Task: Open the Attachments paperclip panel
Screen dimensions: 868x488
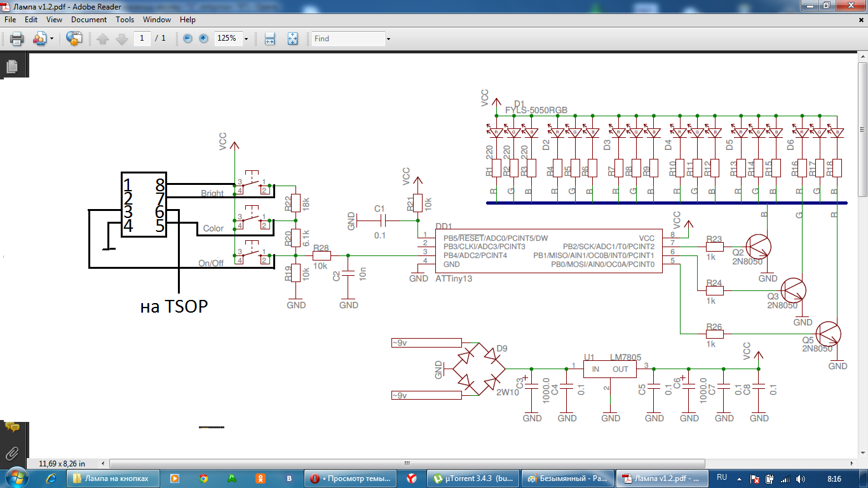Action: tap(12, 453)
